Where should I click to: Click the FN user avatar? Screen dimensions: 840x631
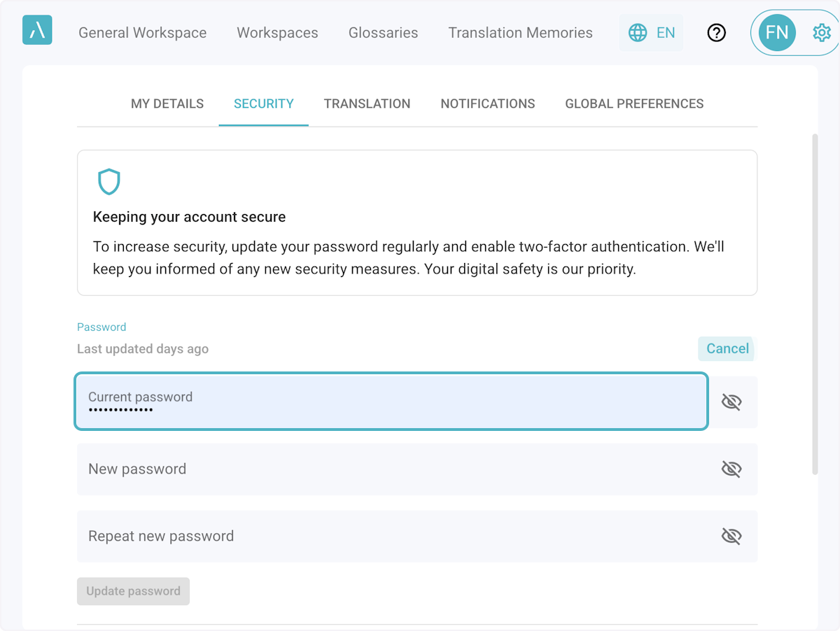point(776,33)
